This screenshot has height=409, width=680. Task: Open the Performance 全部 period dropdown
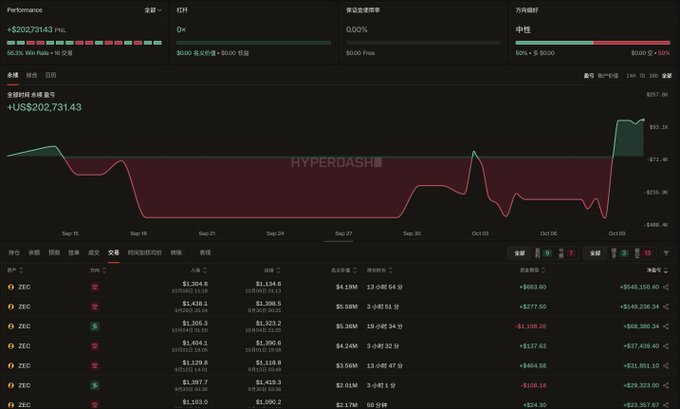click(153, 10)
